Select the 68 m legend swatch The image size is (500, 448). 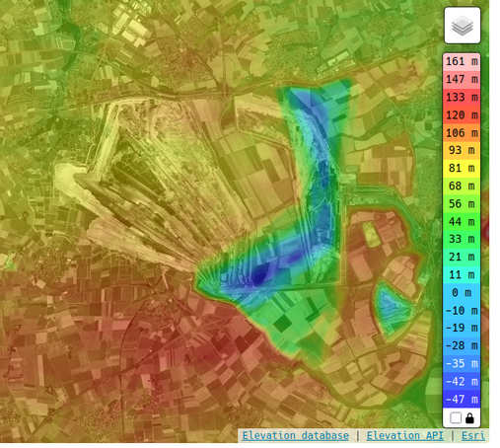pyautogui.click(x=462, y=187)
